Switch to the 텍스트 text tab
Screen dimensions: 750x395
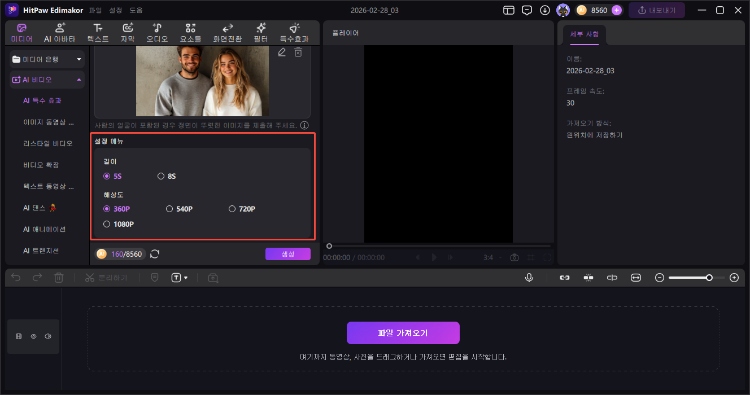(98, 33)
